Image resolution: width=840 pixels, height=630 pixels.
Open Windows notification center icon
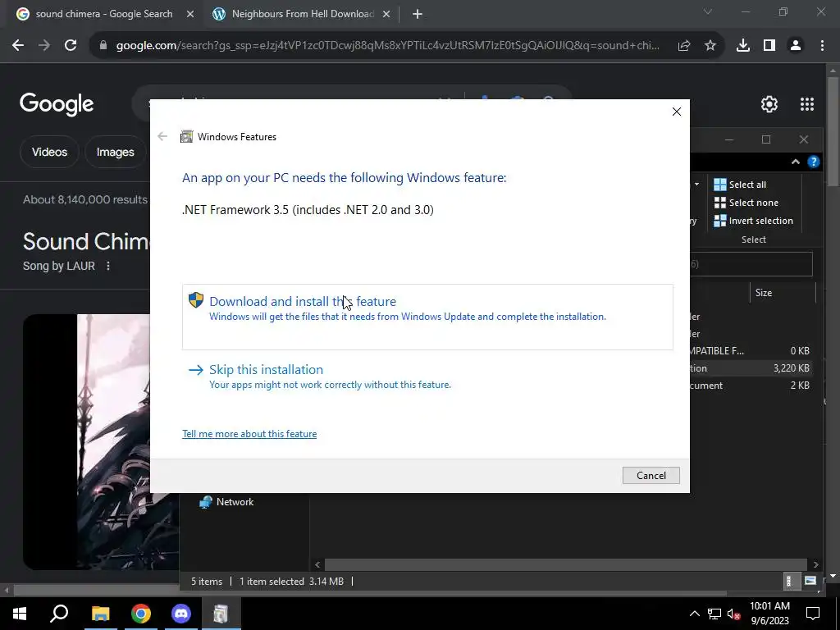coord(813,614)
